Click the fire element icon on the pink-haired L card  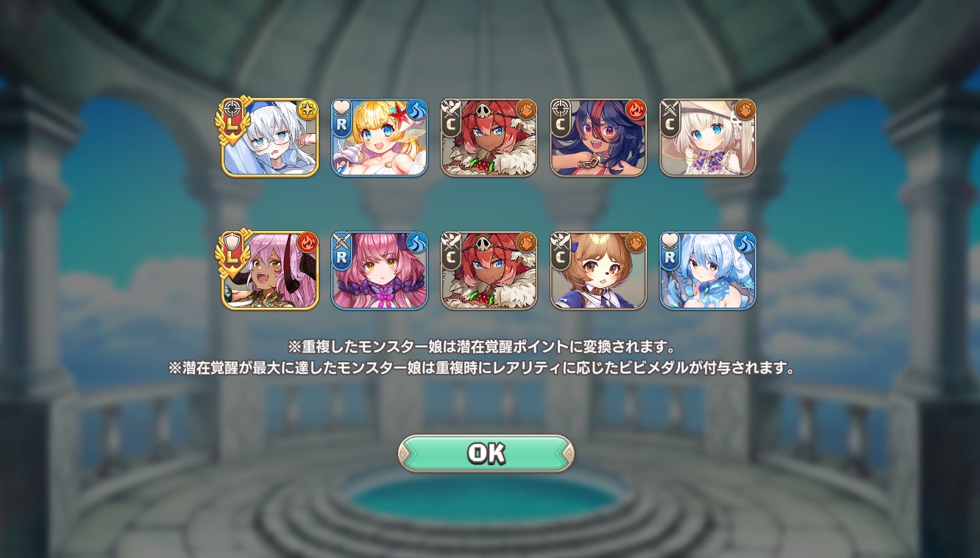pos(308,243)
